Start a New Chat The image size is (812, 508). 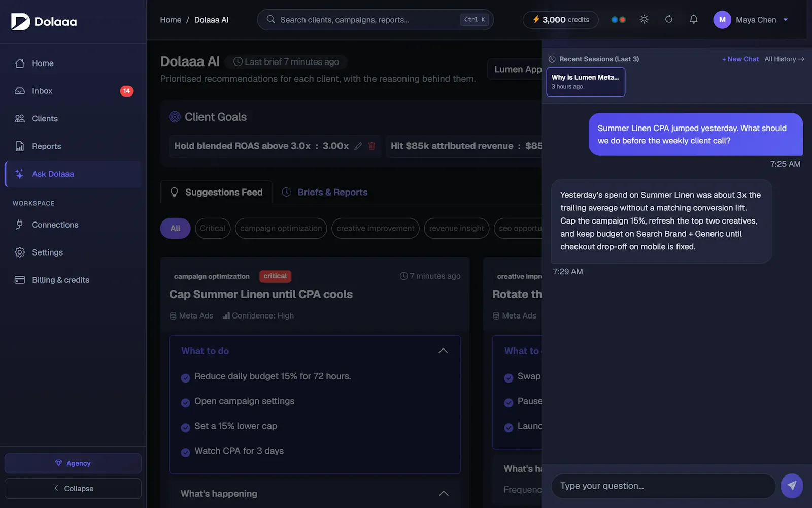(740, 59)
